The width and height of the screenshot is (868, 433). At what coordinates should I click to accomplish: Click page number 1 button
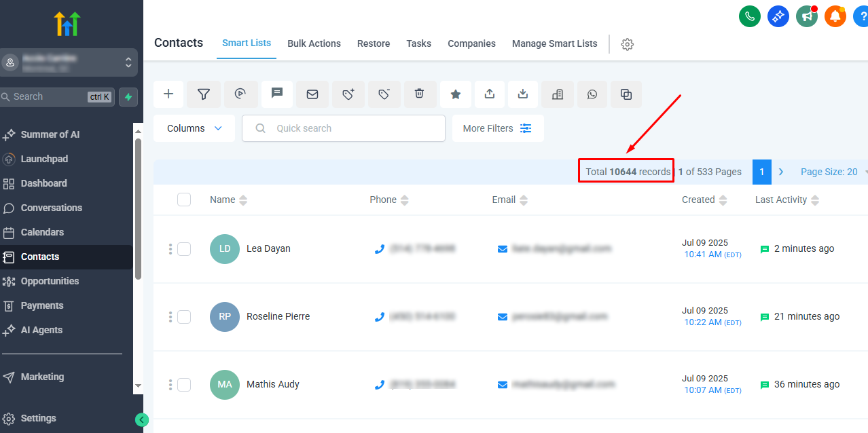[761, 172]
